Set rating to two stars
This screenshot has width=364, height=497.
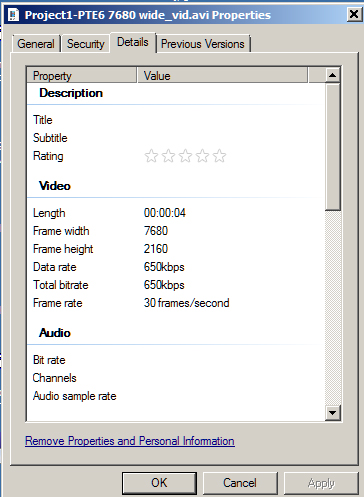point(168,156)
